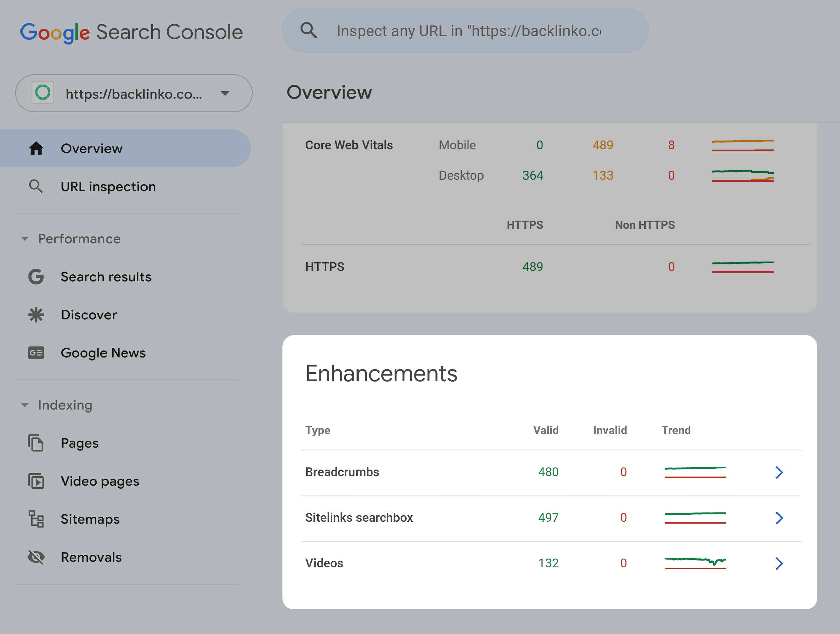Open Removals via the hidden-eye icon
This screenshot has height=634, width=840.
pyautogui.click(x=35, y=557)
